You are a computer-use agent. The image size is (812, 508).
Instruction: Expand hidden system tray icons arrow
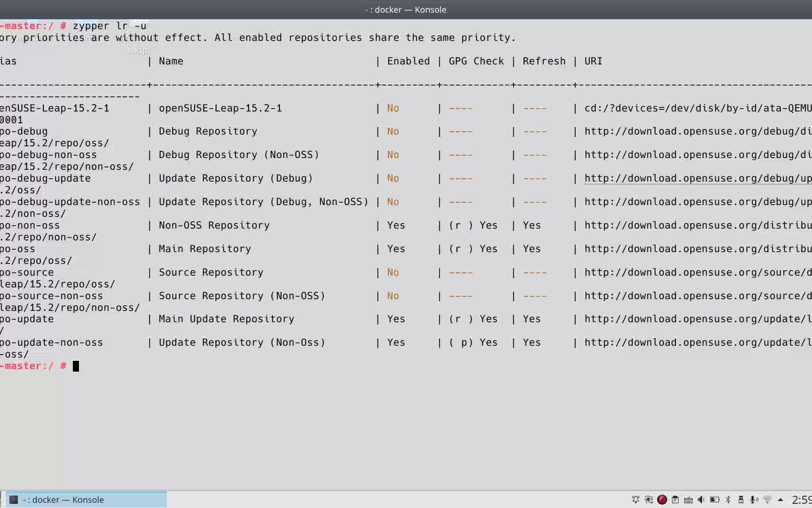point(781,500)
